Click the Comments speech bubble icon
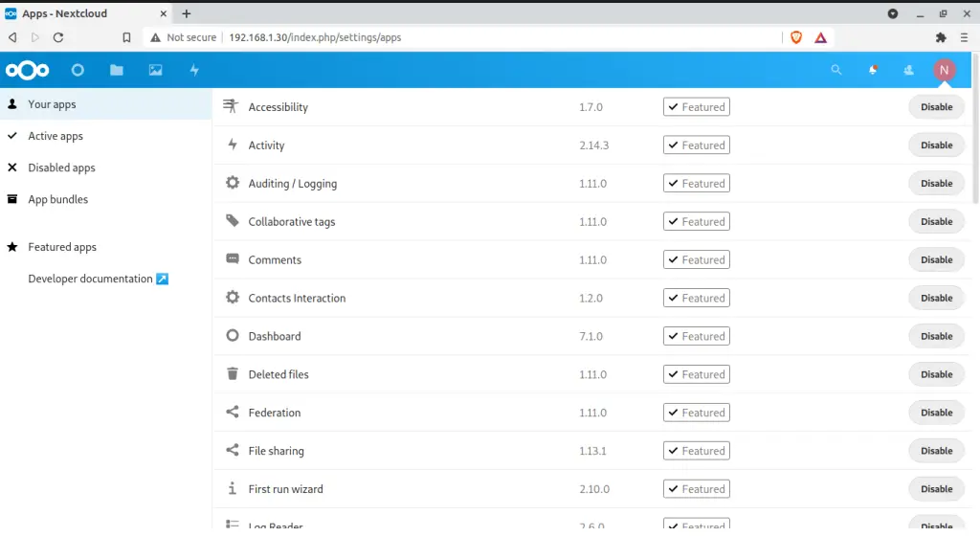Image resolution: width=980 pixels, height=537 pixels. (x=233, y=258)
